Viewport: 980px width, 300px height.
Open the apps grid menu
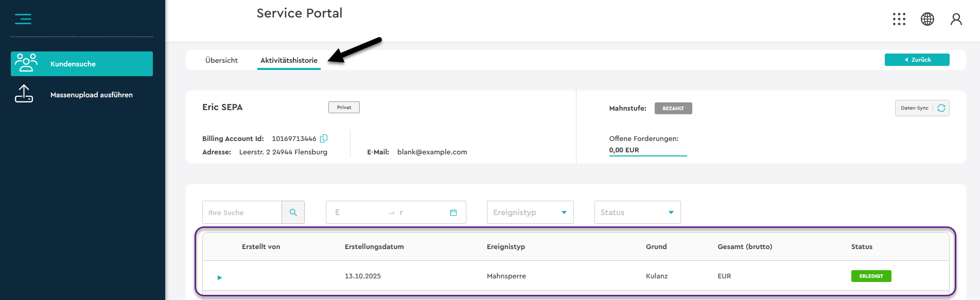click(899, 19)
